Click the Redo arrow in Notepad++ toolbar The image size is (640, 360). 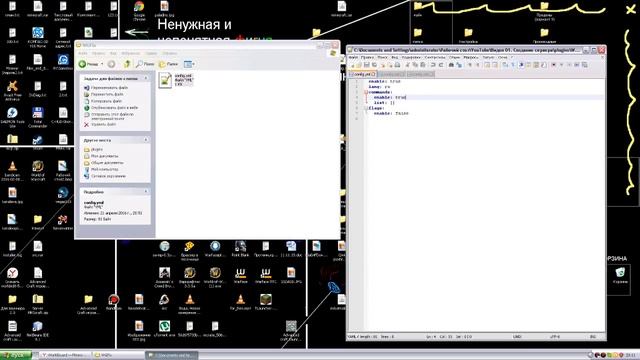441,65
